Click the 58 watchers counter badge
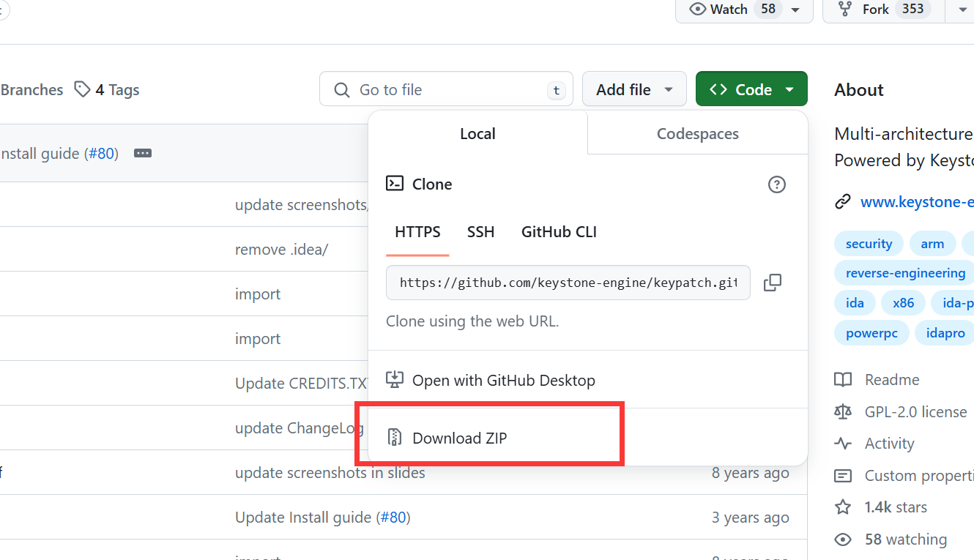 pos(768,9)
